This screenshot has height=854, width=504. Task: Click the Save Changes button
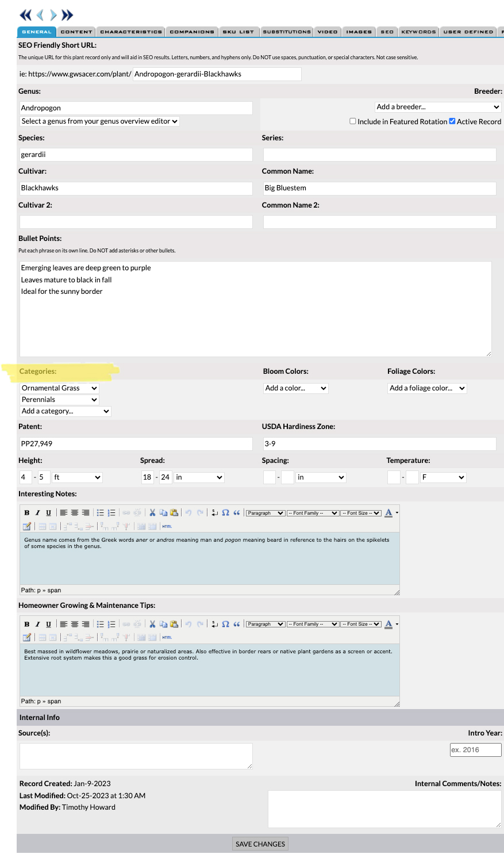(260, 844)
